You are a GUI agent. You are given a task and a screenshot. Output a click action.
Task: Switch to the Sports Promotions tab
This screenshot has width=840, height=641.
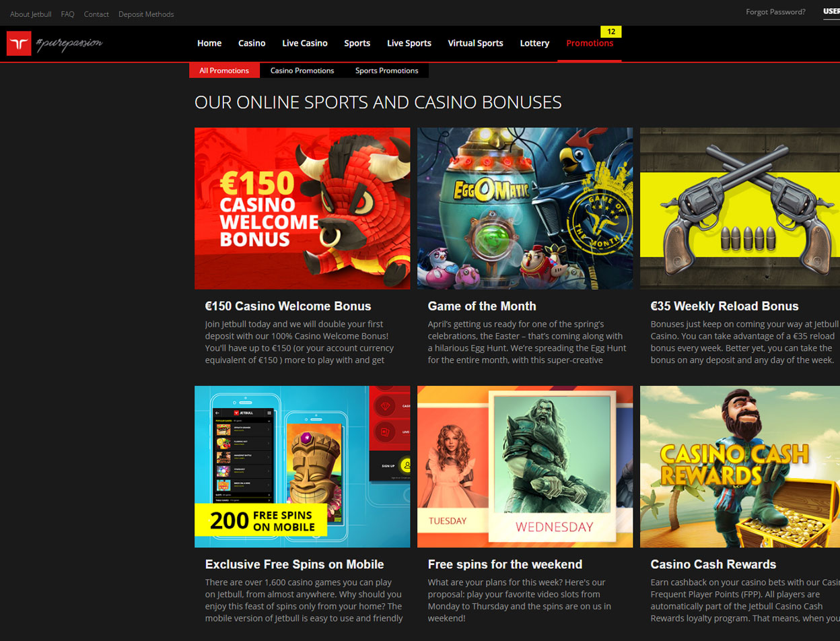[387, 71]
